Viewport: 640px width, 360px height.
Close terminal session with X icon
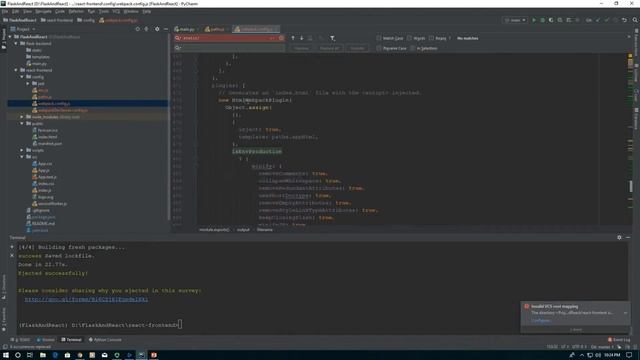(x=12, y=256)
